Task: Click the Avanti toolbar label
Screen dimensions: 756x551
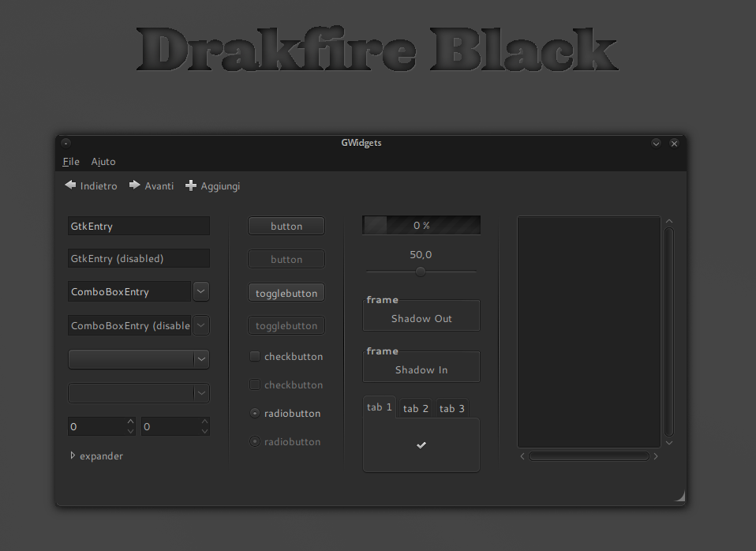Action: 159,186
